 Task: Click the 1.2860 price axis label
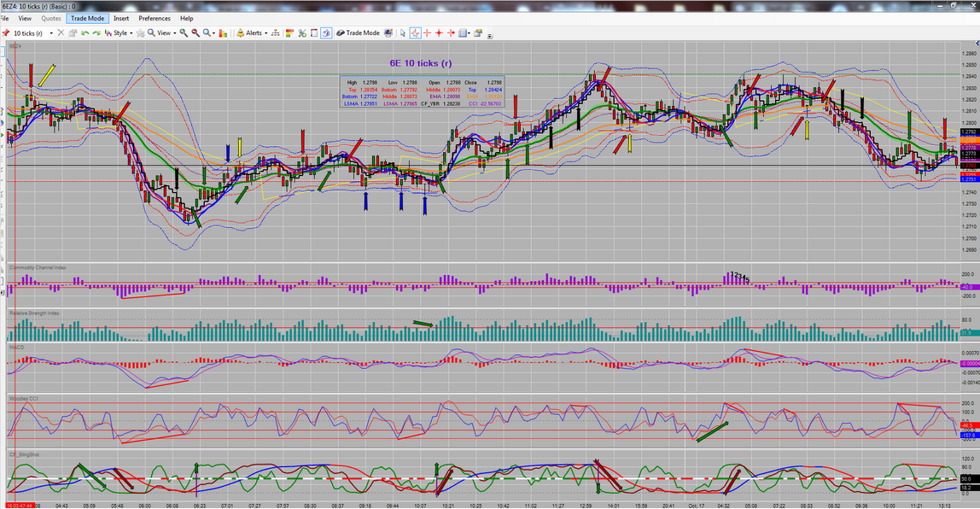[970, 54]
